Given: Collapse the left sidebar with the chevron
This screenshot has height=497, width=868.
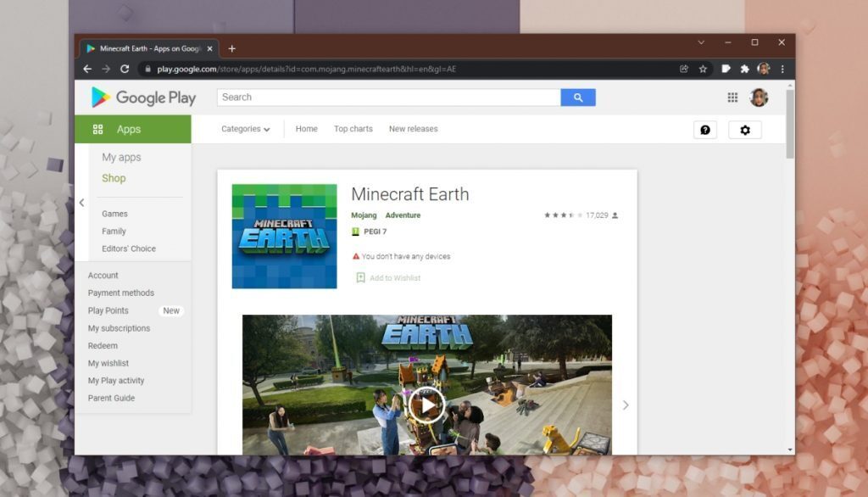Looking at the screenshot, I should 82,203.
